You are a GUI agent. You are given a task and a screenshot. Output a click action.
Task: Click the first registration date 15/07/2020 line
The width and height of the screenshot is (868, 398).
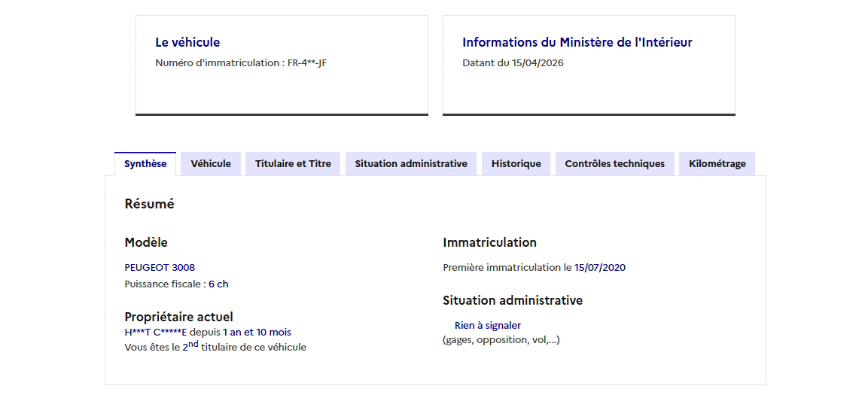click(x=535, y=268)
